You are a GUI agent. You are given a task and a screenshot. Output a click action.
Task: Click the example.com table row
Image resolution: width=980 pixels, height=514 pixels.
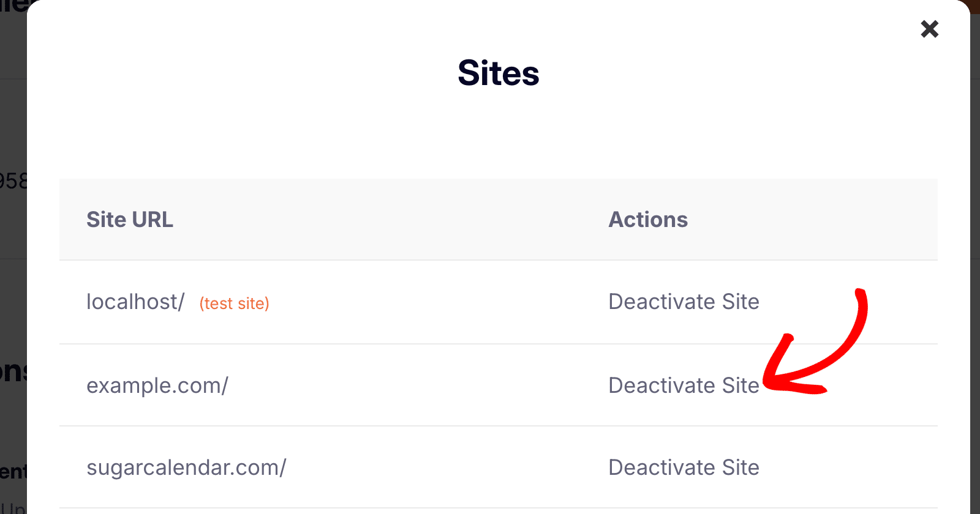pyautogui.click(x=429, y=386)
